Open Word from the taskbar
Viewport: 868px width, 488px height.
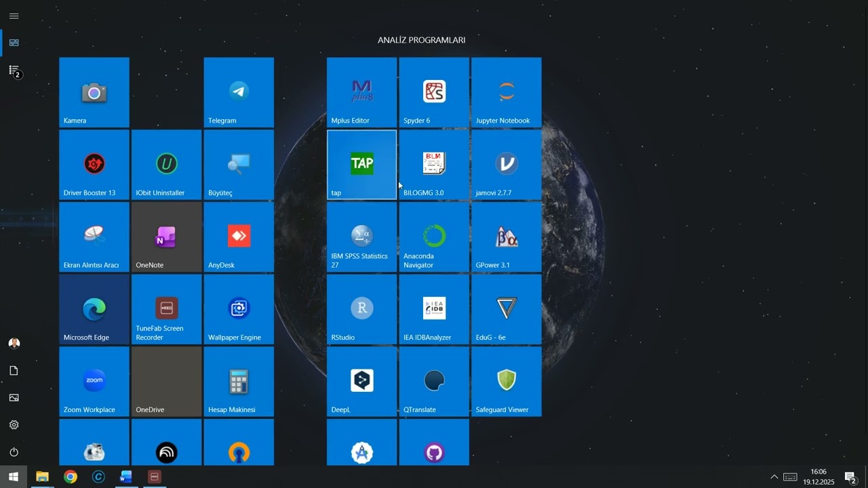(x=126, y=476)
